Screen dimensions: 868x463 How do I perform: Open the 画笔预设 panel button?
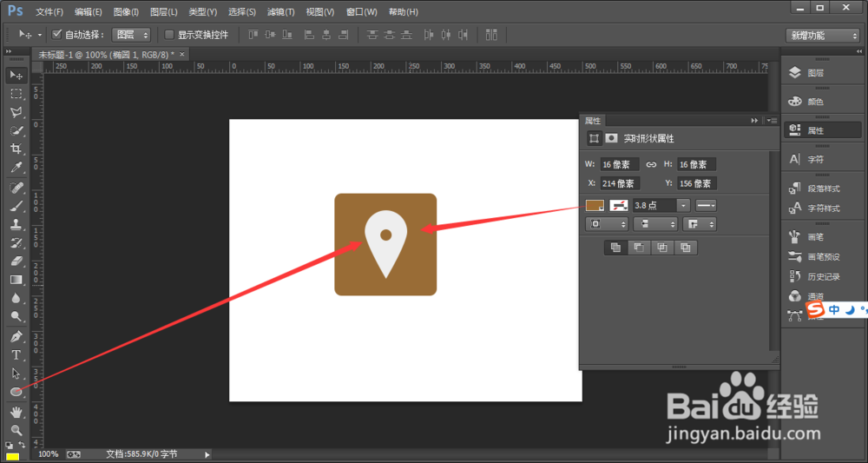pyautogui.click(x=823, y=257)
